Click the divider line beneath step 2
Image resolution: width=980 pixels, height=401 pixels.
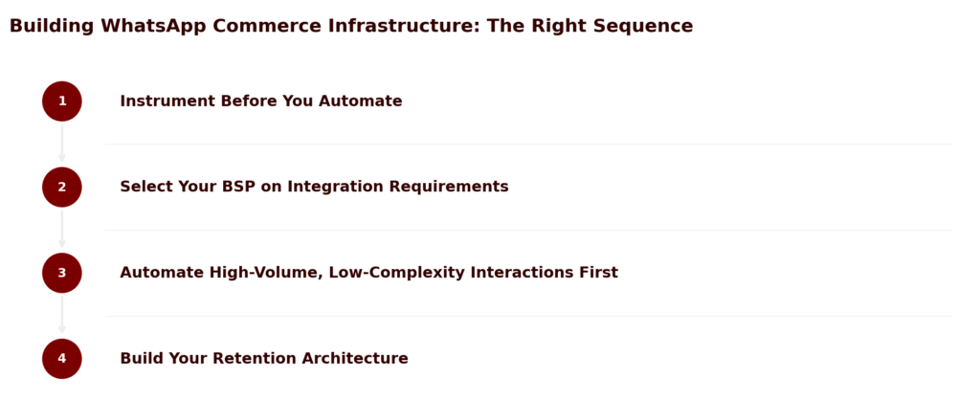tap(528, 231)
